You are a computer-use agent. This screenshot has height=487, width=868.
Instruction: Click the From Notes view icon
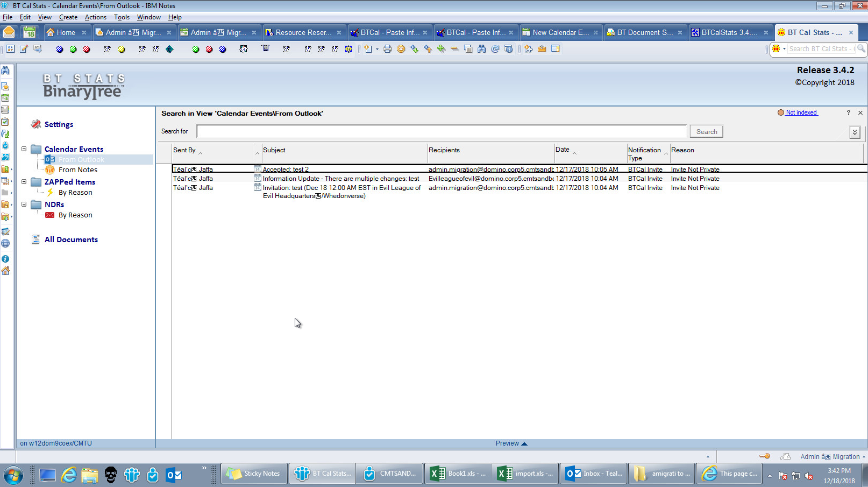tap(50, 170)
